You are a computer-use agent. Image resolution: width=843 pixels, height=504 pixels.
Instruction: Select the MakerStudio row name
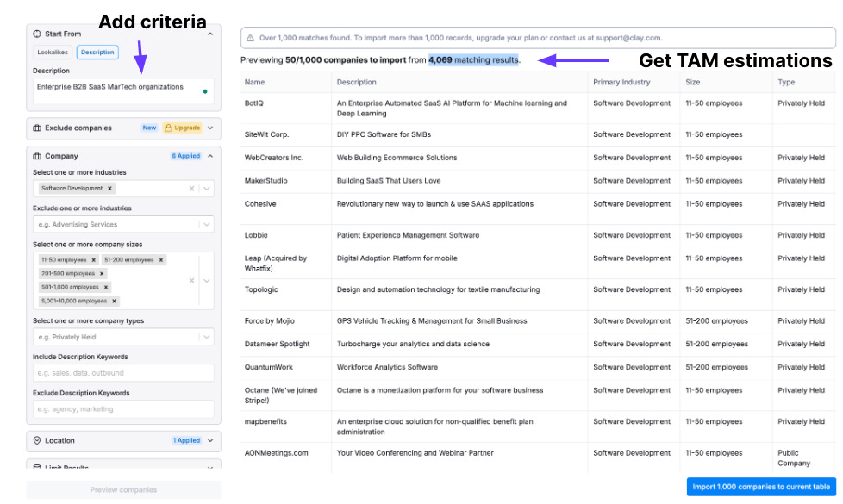(x=265, y=181)
